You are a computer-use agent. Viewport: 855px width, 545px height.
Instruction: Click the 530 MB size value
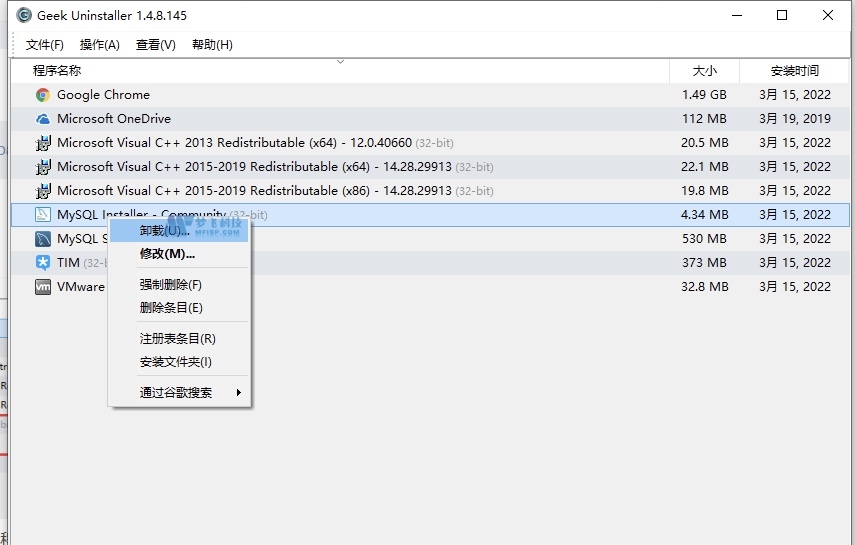(704, 239)
